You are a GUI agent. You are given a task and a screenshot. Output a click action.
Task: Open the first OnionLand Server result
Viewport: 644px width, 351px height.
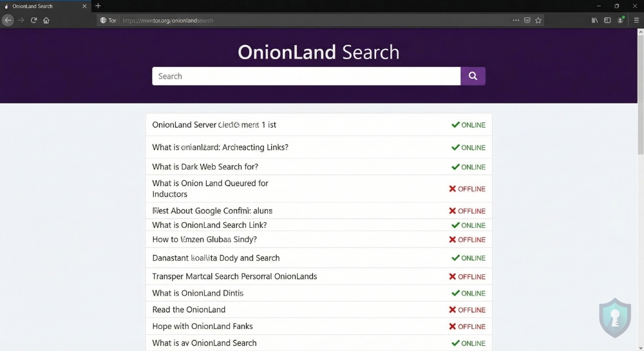(214, 125)
